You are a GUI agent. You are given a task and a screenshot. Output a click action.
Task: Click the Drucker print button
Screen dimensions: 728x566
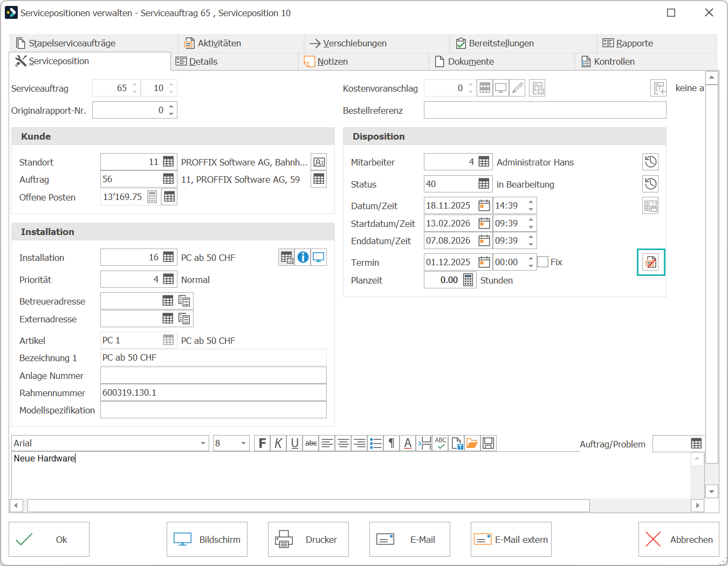coord(308,539)
